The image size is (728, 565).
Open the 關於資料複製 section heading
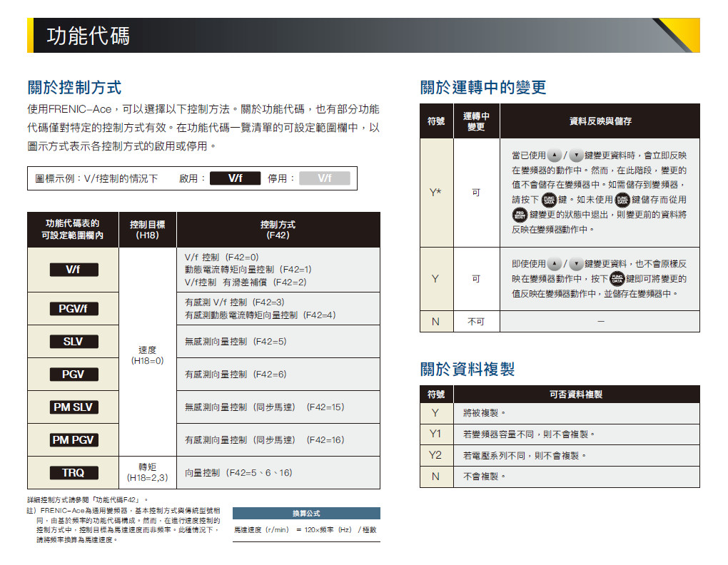[467, 370]
